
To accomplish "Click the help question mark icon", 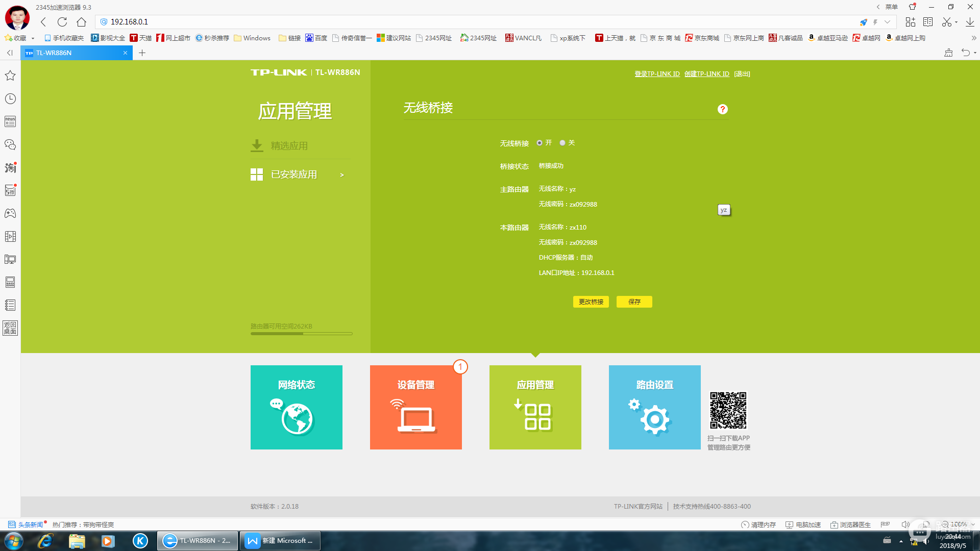I will pos(722,109).
